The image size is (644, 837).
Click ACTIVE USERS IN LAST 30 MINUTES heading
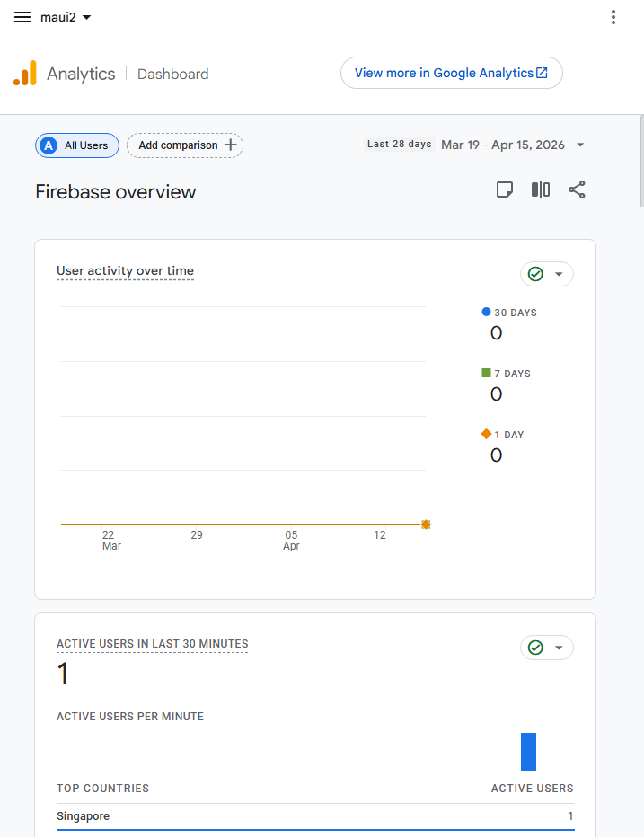tap(152, 644)
